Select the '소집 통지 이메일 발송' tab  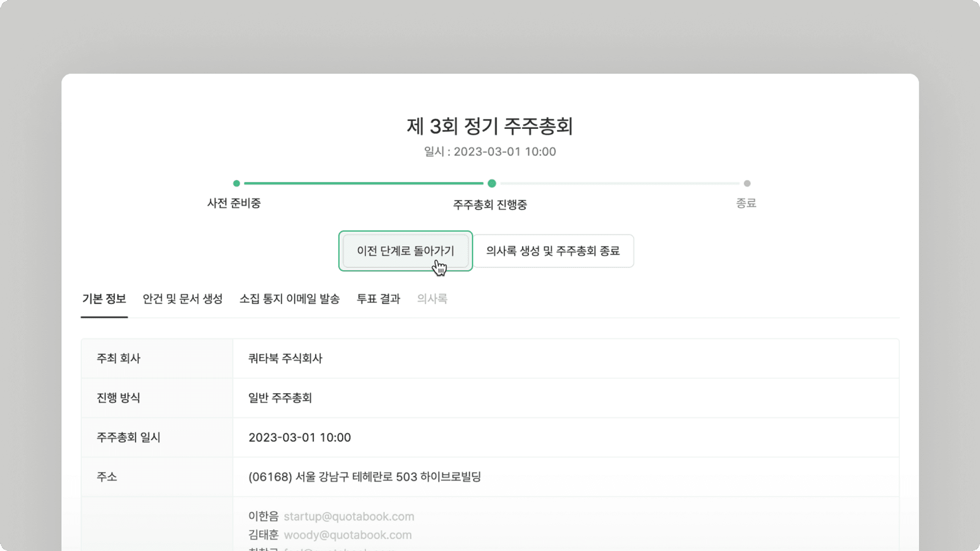(290, 299)
